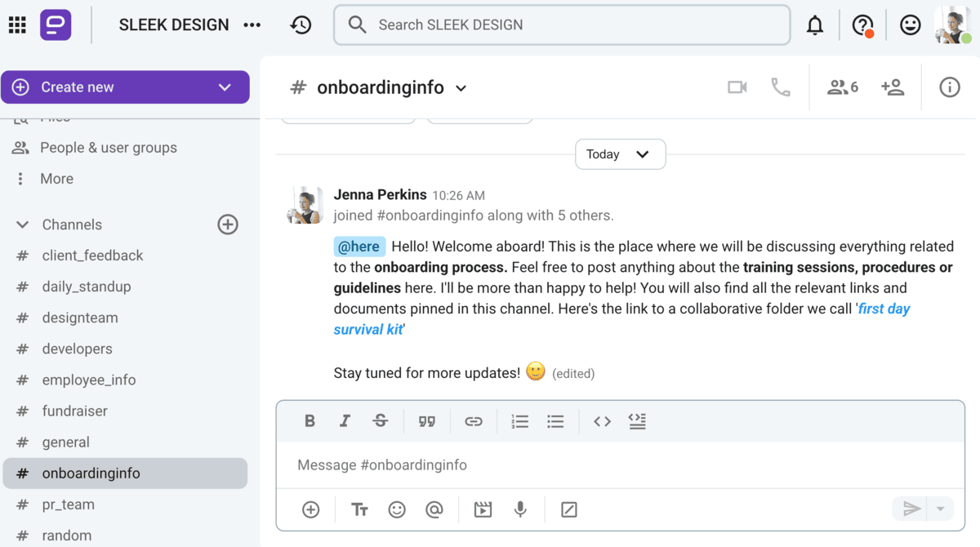Toggle italic formatting in the editor
The image size is (980, 547).
pos(345,421)
